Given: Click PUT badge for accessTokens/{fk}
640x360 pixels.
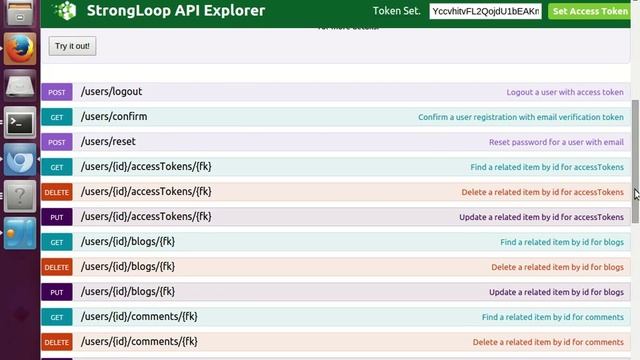Looking at the screenshot, I should click(57, 217).
